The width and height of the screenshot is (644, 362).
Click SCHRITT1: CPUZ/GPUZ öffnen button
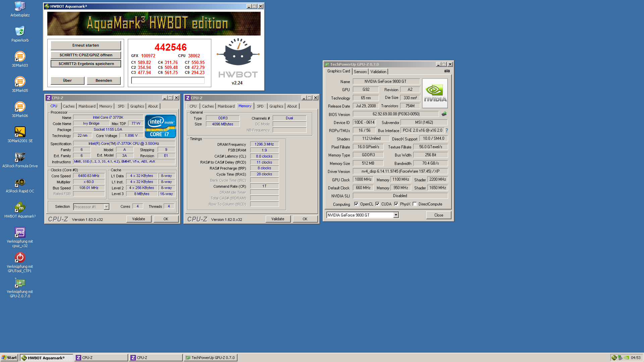point(86,55)
